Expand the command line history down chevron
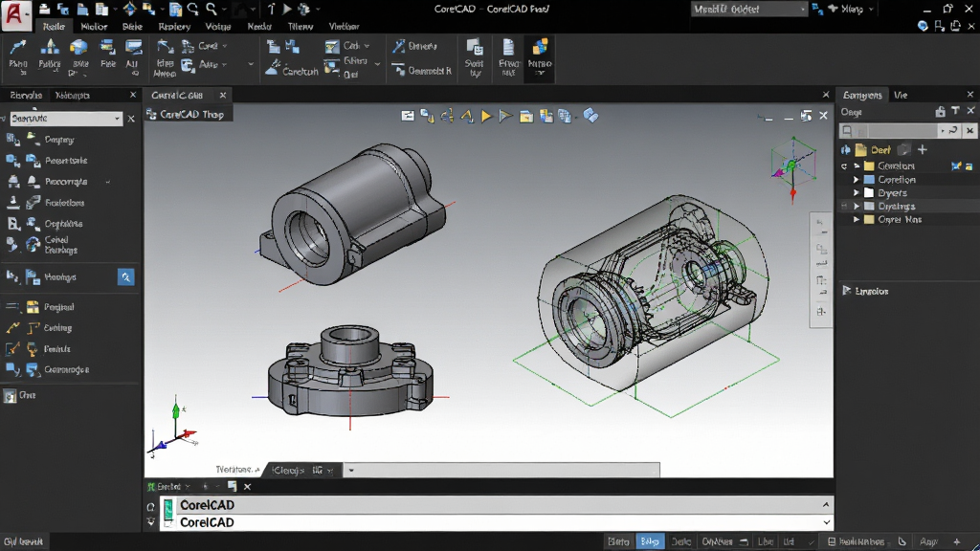 tap(826, 522)
